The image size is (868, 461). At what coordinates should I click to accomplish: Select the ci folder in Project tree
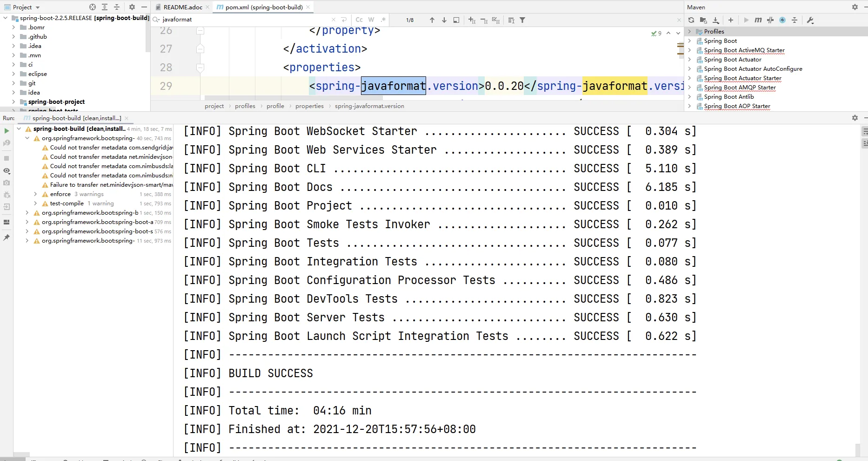[x=30, y=65]
